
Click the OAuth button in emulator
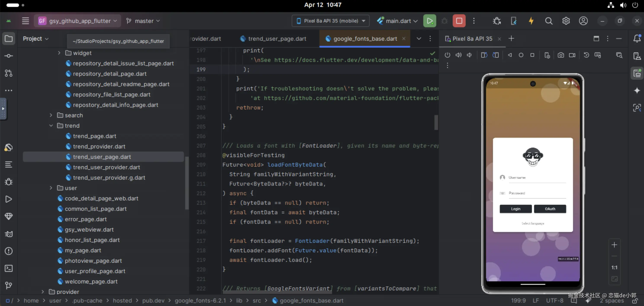click(x=550, y=209)
